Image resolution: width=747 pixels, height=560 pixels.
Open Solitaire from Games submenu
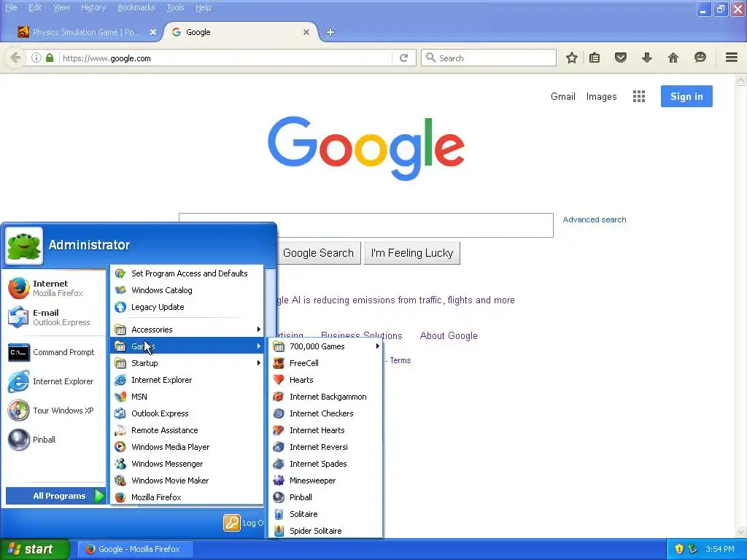point(326,514)
